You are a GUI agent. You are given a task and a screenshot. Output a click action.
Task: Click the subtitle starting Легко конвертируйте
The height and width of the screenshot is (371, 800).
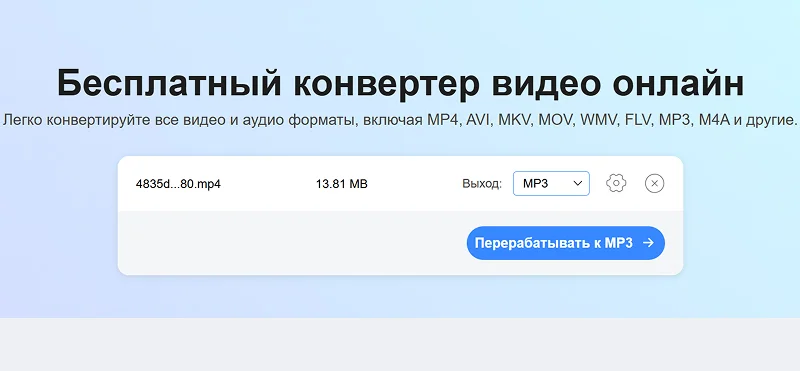pyautogui.click(x=400, y=120)
